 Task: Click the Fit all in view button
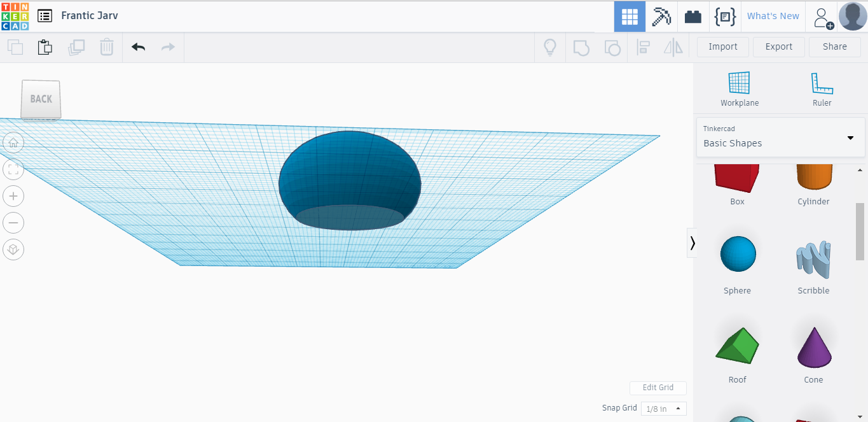coord(13,169)
